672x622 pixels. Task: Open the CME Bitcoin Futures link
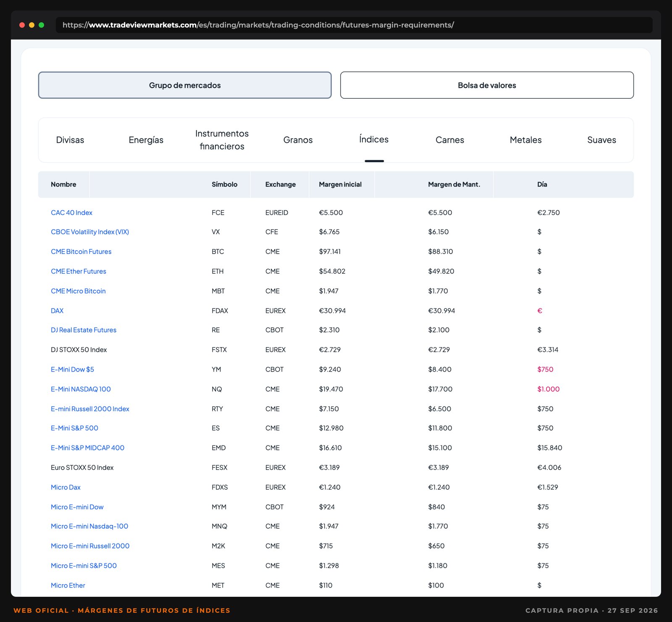click(81, 252)
